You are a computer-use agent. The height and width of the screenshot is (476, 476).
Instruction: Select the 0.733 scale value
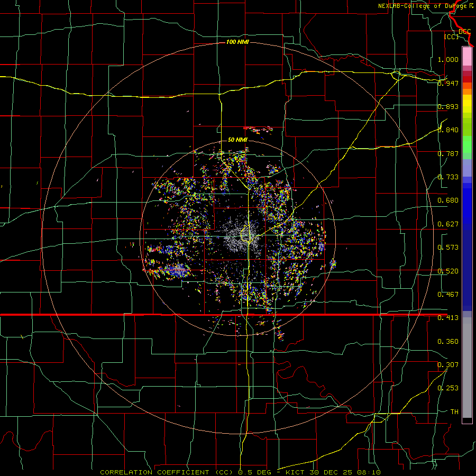(x=448, y=177)
